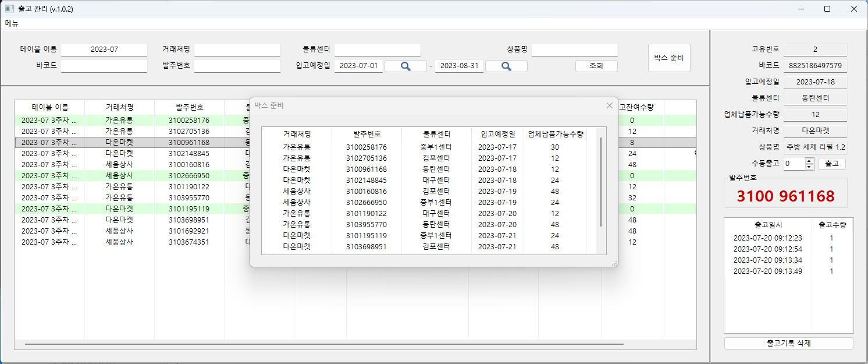Click the 출고기록 삭제 button

pyautogui.click(x=788, y=343)
